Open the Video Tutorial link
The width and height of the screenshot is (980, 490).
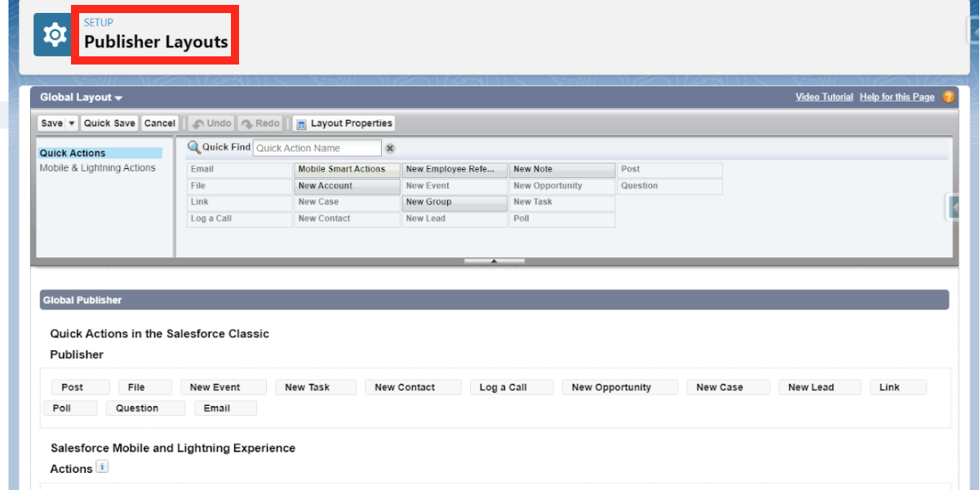(824, 97)
